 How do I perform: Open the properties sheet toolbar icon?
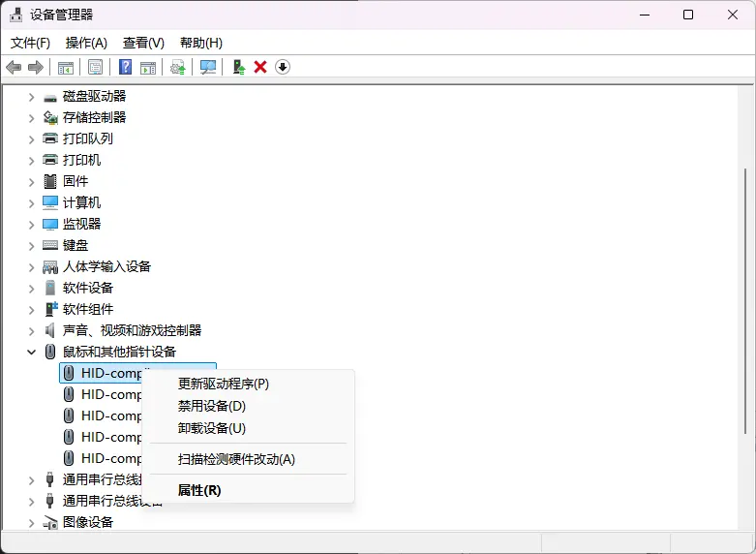(96, 67)
